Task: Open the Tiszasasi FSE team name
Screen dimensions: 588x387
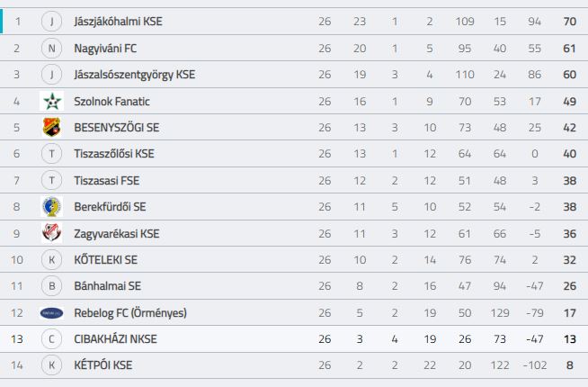Action: click(106, 181)
